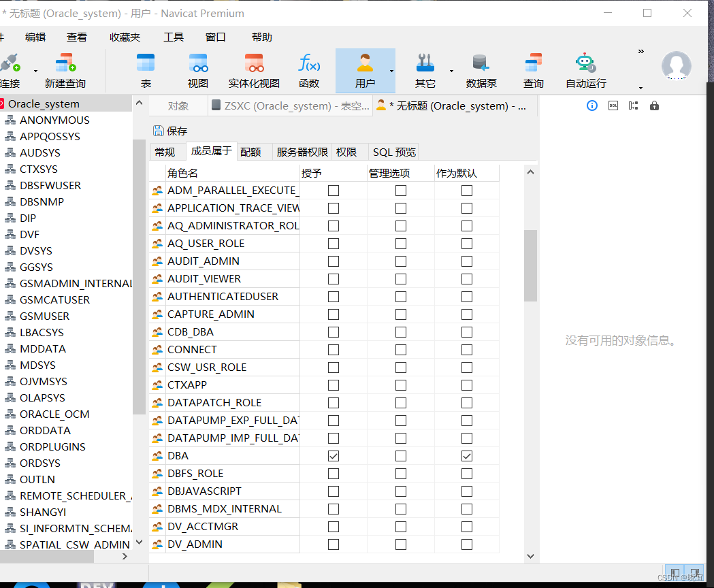Open the User (用户) button dropdown arrow
714x588 pixels.
[391, 71]
